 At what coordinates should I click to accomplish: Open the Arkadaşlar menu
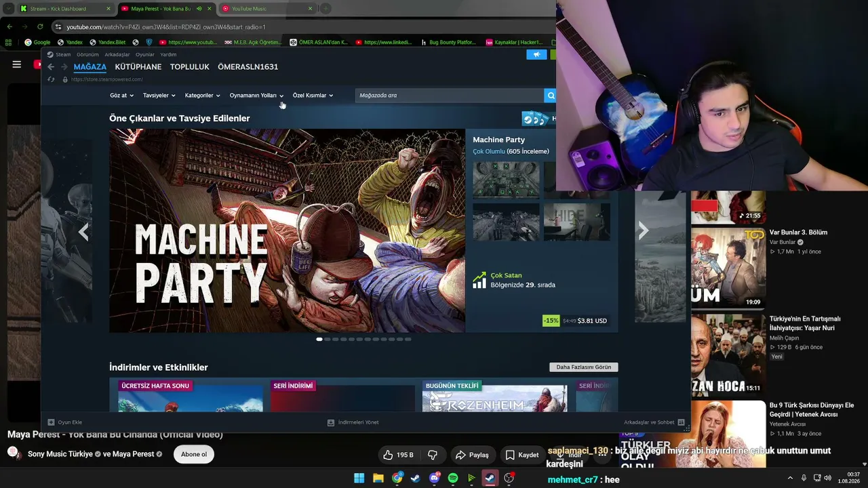(117, 54)
